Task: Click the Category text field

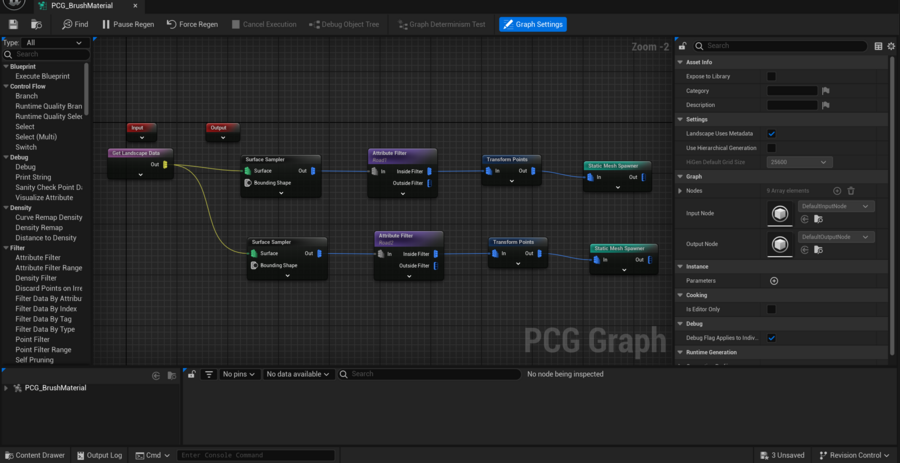Action: (792, 91)
